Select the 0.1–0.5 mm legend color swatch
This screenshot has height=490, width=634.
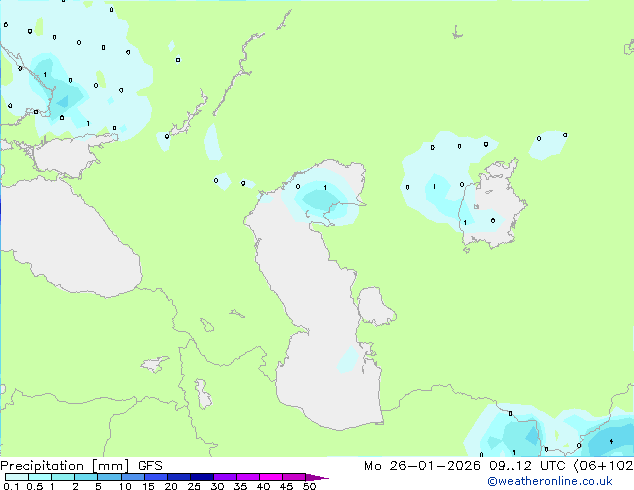tap(17, 477)
